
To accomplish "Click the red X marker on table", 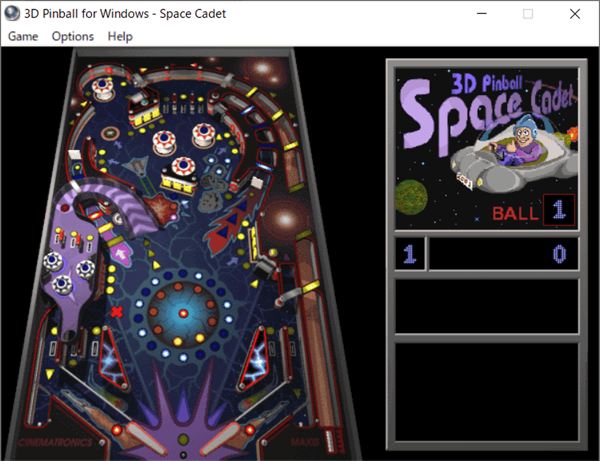I will tap(117, 312).
